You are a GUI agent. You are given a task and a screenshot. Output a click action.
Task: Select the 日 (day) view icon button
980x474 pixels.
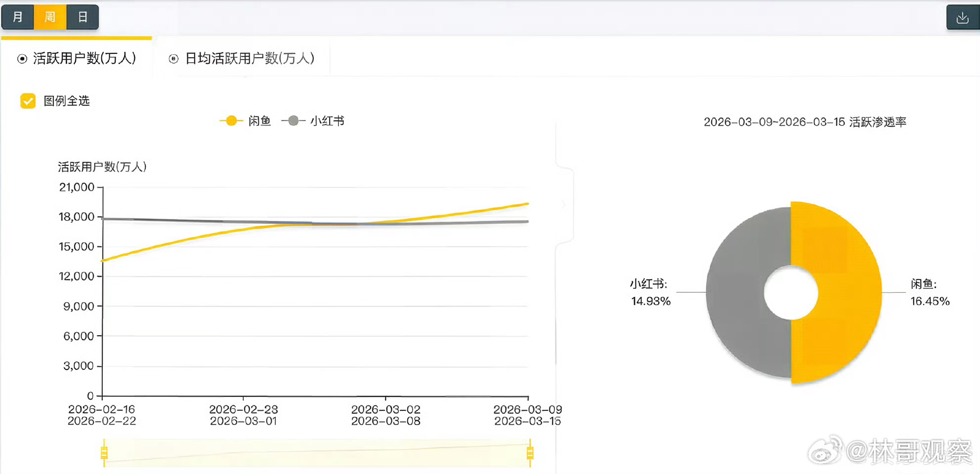83,16
